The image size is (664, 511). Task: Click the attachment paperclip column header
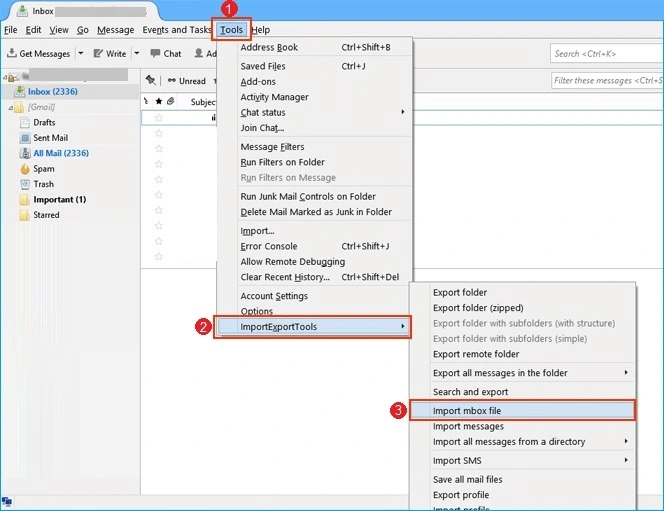[x=171, y=101]
